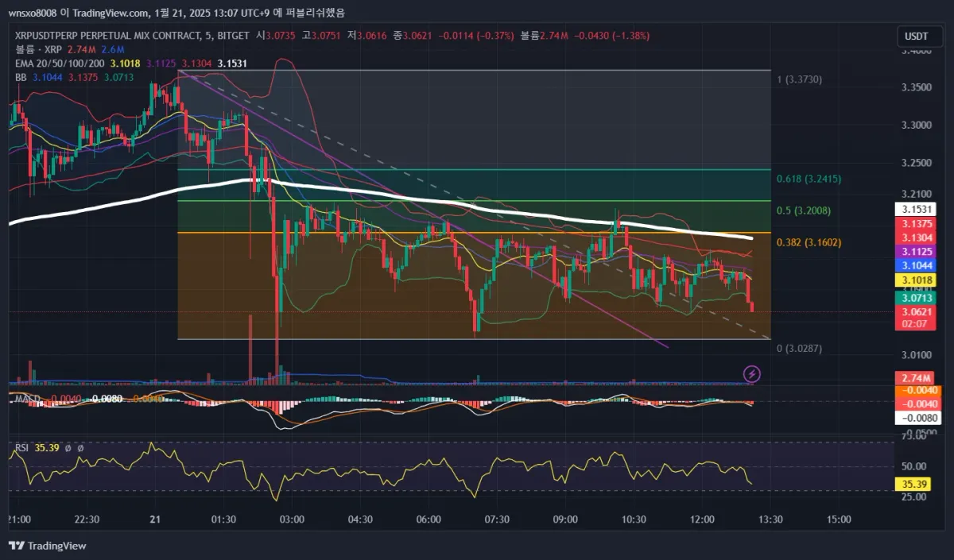Screen dimensions: 954x560
Task: Click the purple lightning bolt icon
Action: (751, 373)
